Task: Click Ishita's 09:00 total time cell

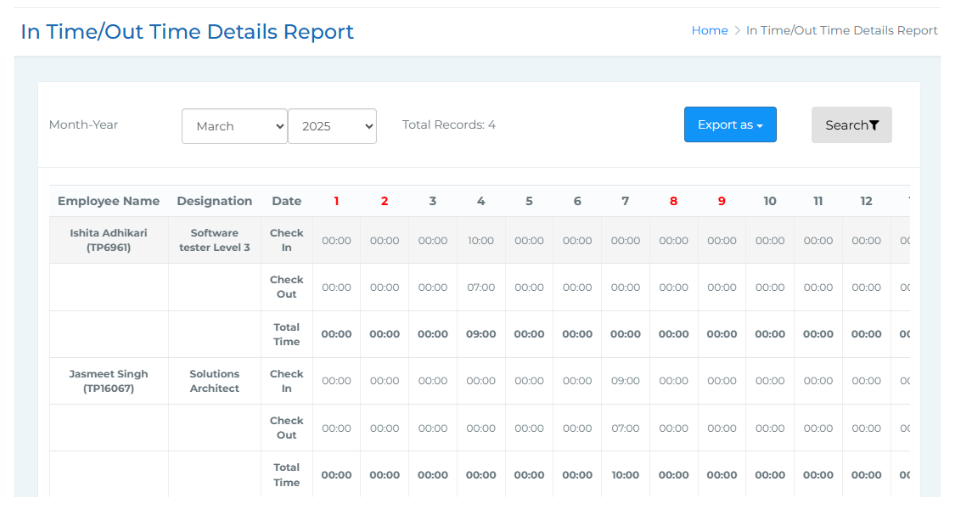Action: [x=481, y=335]
